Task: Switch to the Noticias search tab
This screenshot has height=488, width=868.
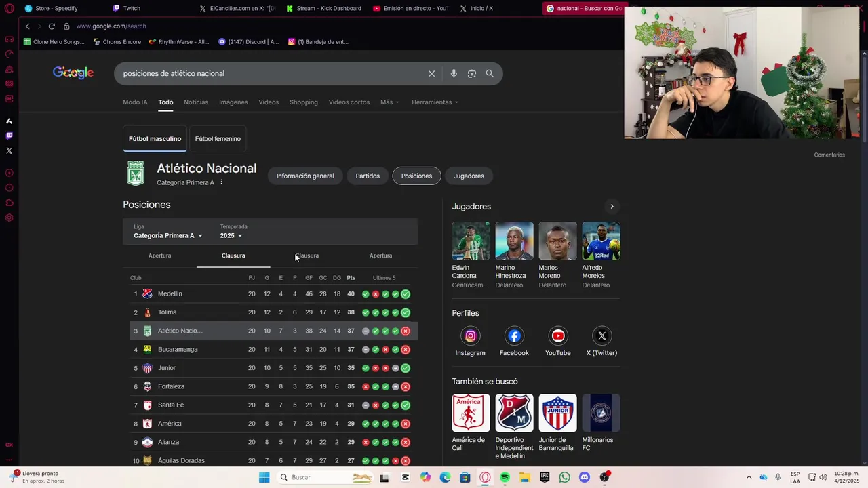Action: click(196, 102)
